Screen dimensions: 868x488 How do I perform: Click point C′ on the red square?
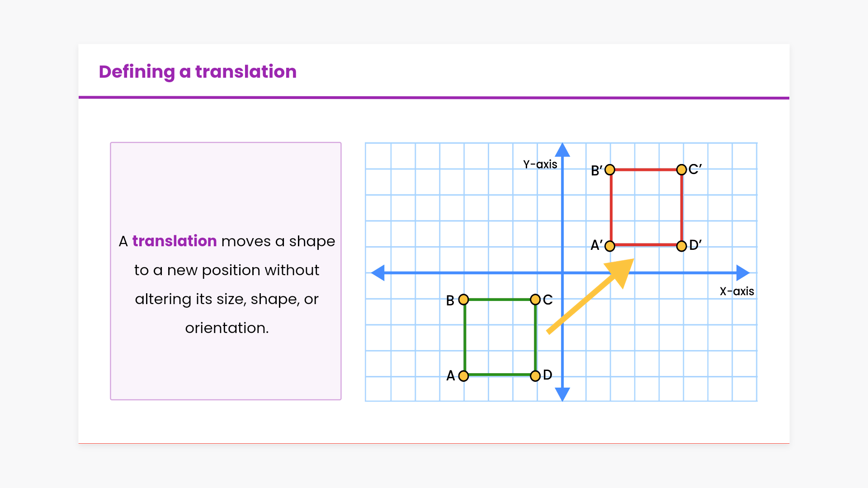tap(681, 169)
